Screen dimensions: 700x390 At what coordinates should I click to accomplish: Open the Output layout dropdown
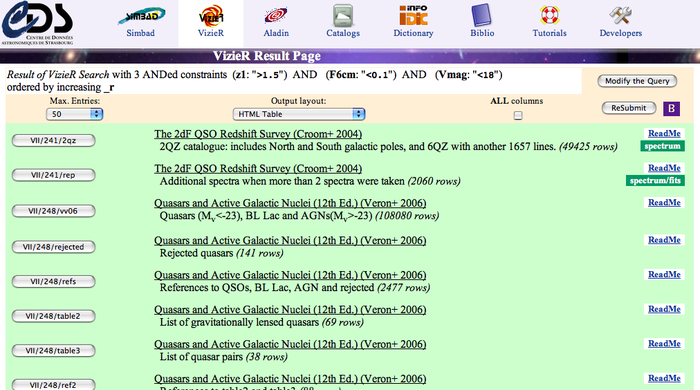coord(299,114)
